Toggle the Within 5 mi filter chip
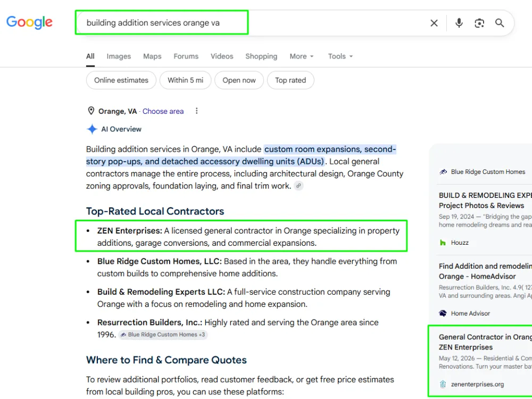 [185, 80]
